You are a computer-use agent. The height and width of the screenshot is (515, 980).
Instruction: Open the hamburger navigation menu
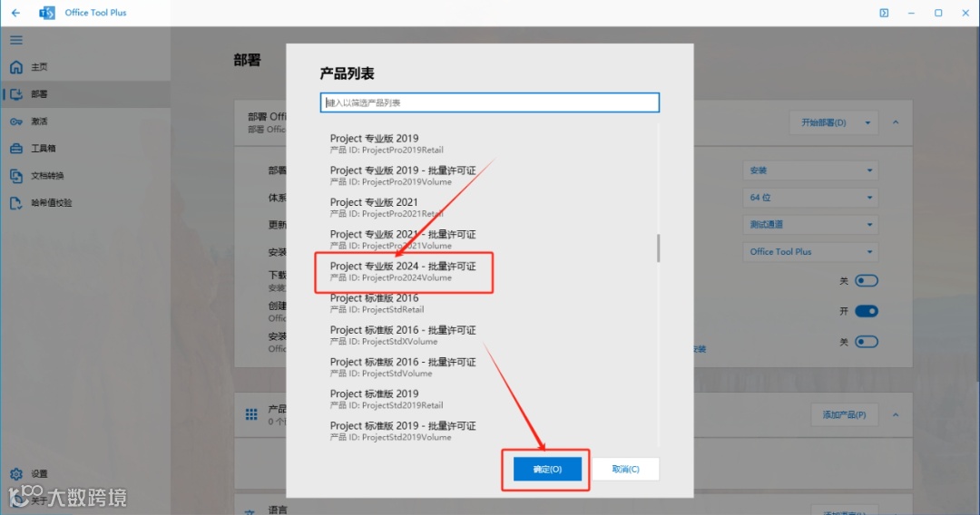pyautogui.click(x=16, y=40)
